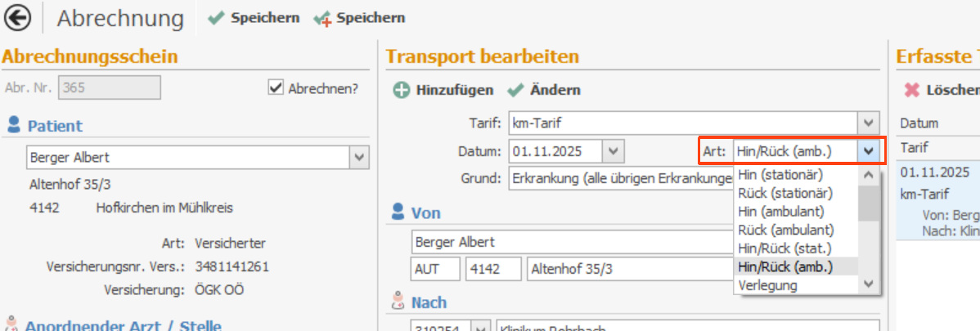Screen dimensions: 980x331
Task: Collapse the Art dropdown arrow
Action: point(869,150)
